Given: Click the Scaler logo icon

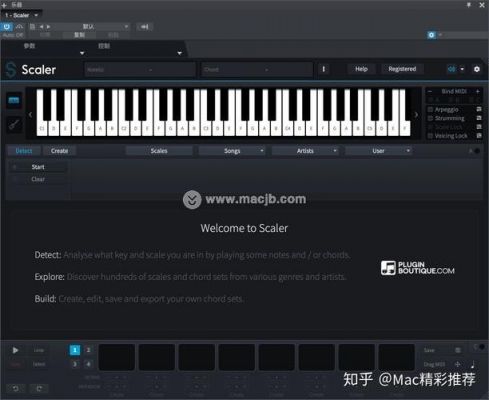Looking at the screenshot, I should tap(11, 70).
